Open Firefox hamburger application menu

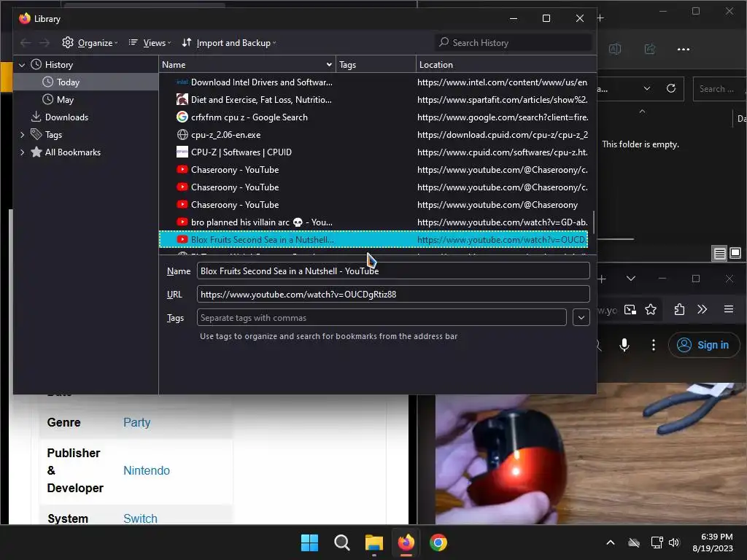[x=729, y=309]
